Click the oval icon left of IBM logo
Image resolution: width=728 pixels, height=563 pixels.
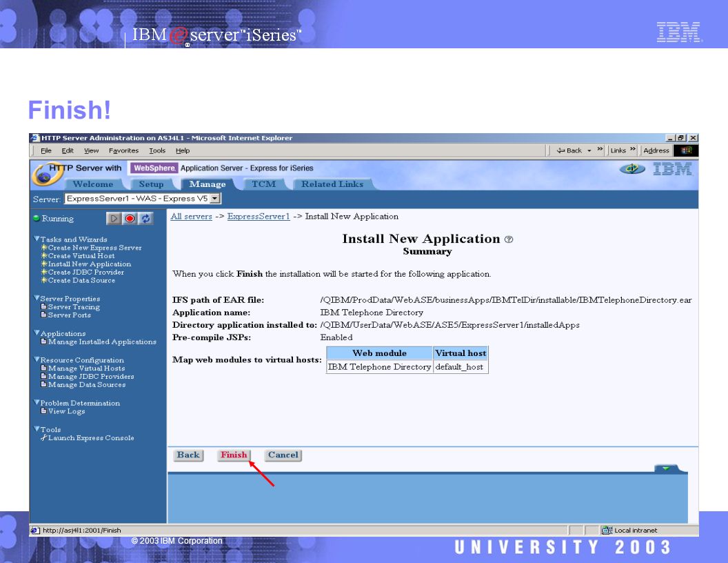pyautogui.click(x=632, y=168)
